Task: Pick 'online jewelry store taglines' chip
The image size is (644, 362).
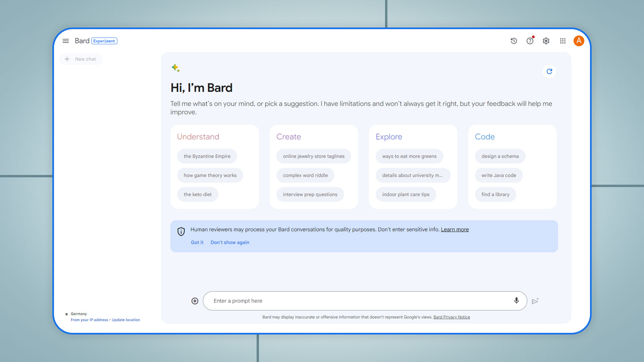Action: click(x=314, y=156)
